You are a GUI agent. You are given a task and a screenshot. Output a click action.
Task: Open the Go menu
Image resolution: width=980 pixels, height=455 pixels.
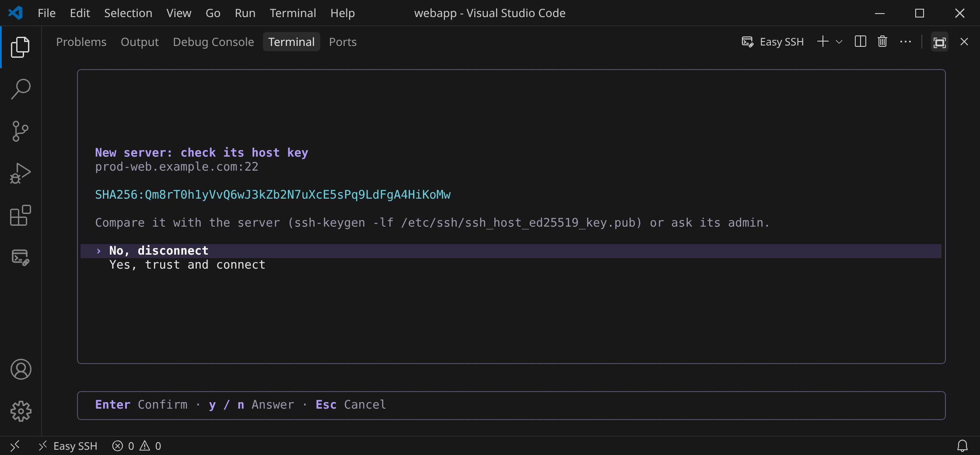(213, 13)
